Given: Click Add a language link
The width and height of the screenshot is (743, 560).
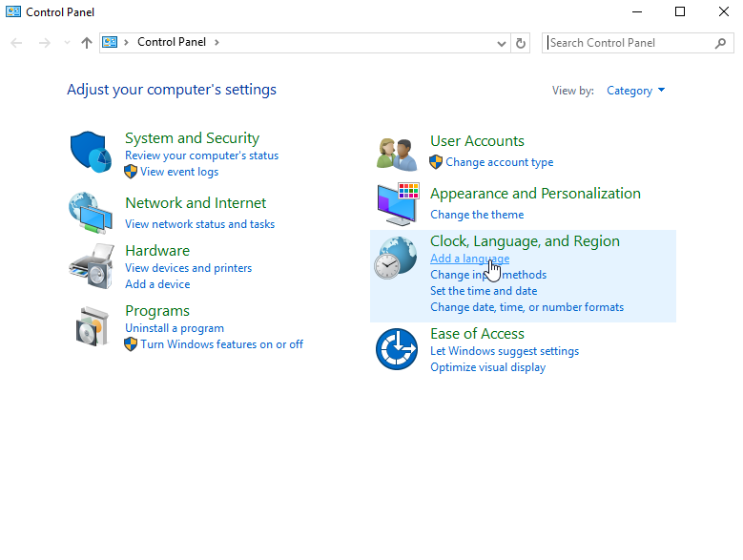Looking at the screenshot, I should coord(469,259).
